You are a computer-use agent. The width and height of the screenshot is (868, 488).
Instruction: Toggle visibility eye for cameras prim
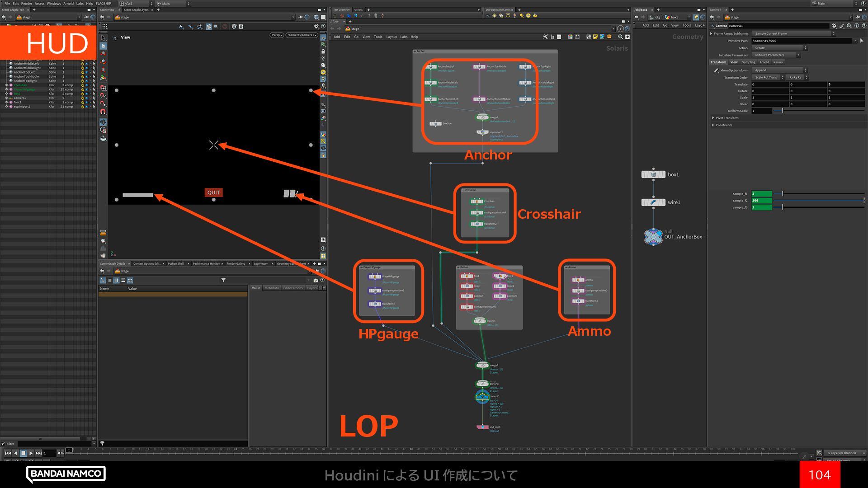86,98
